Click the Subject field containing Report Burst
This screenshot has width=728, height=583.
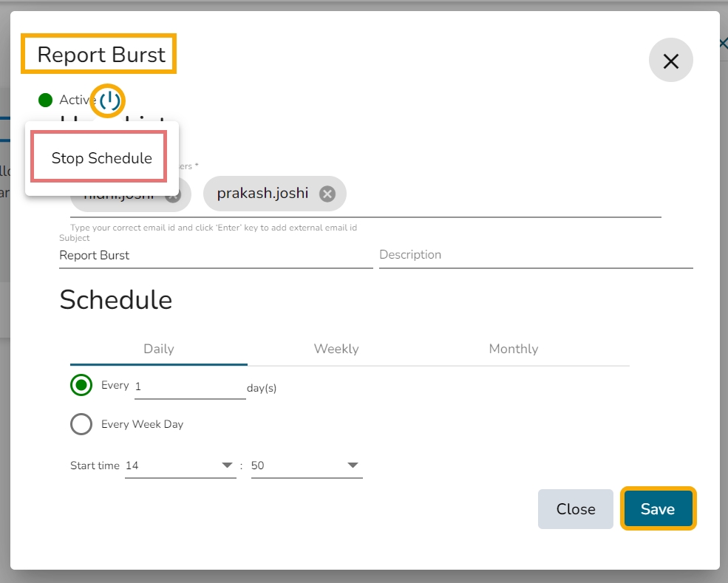pyautogui.click(x=214, y=256)
